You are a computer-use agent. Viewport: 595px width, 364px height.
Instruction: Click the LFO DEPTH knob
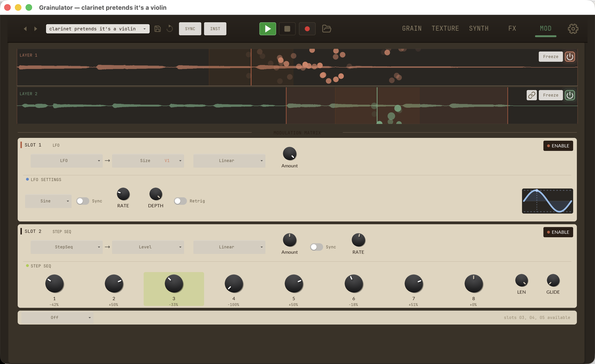(x=156, y=194)
